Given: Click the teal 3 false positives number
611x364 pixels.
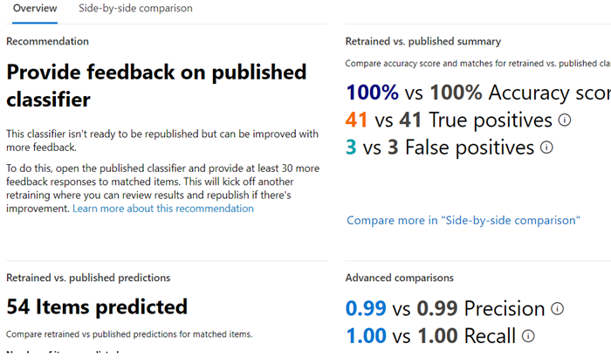Looking at the screenshot, I should pyautogui.click(x=351, y=148).
